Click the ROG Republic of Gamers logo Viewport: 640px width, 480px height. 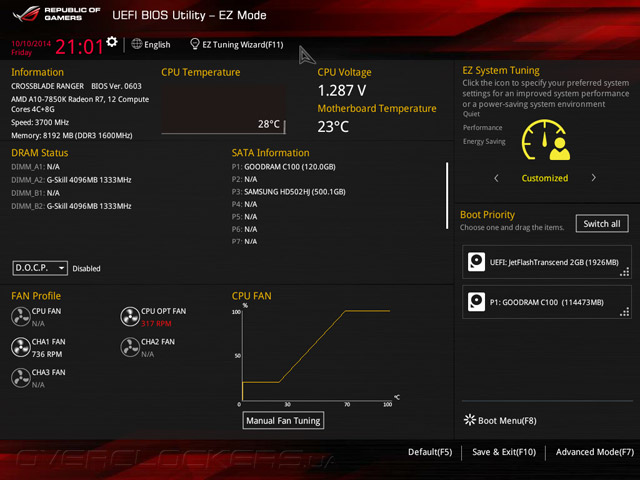(56, 14)
